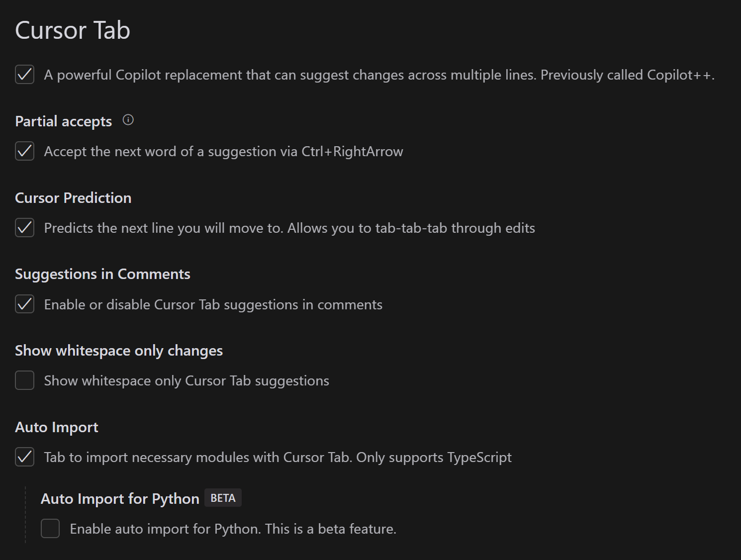The height and width of the screenshot is (560, 741).
Task: Uncheck the Auto Import TypeScript modules checkbox
Action: tap(25, 457)
